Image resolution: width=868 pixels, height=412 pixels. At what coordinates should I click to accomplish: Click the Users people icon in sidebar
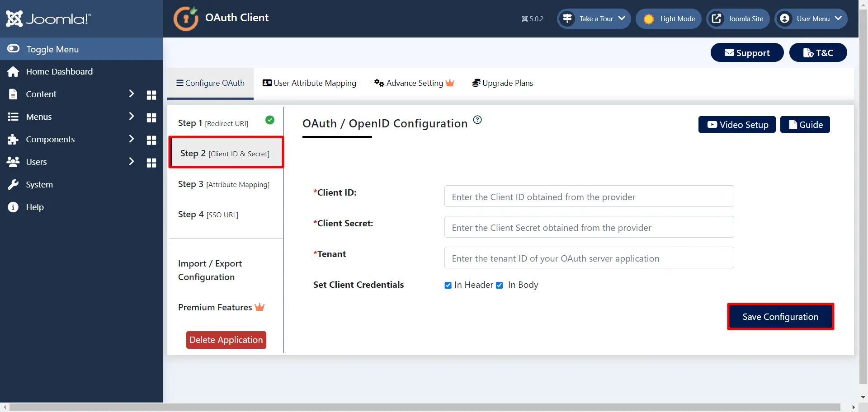pyautogui.click(x=13, y=162)
